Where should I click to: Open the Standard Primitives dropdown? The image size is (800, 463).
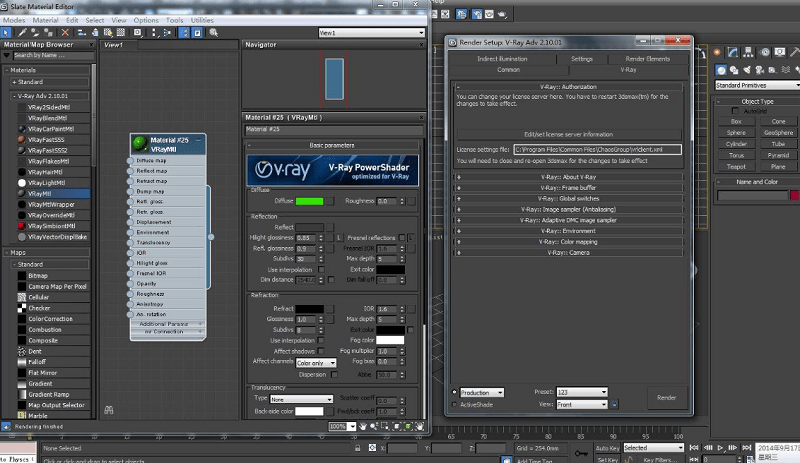(x=757, y=86)
